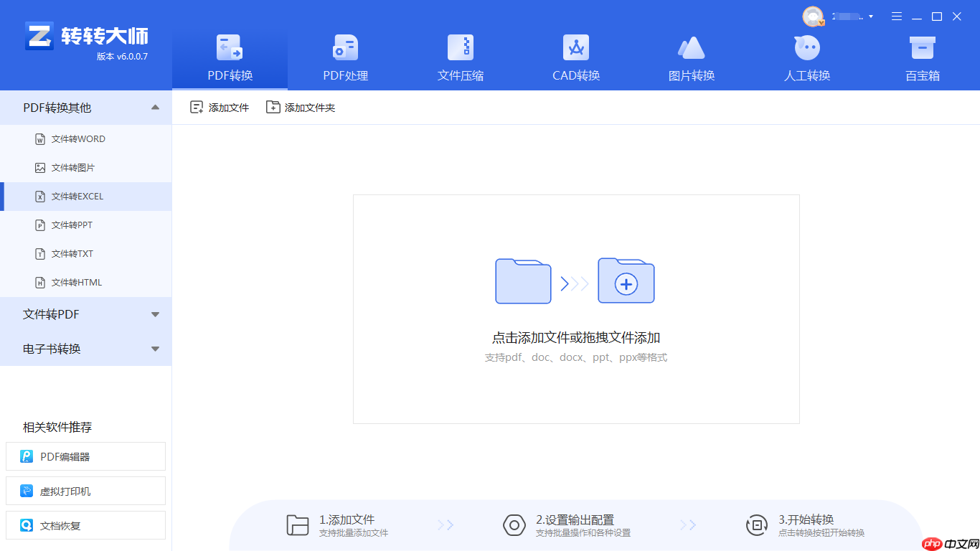Expand the 电子书转换 section
980x551 pixels.
coord(155,349)
